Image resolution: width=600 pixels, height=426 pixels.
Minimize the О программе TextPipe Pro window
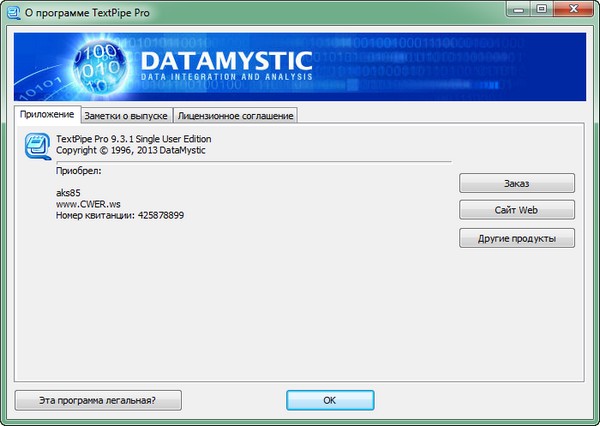click(518, 8)
